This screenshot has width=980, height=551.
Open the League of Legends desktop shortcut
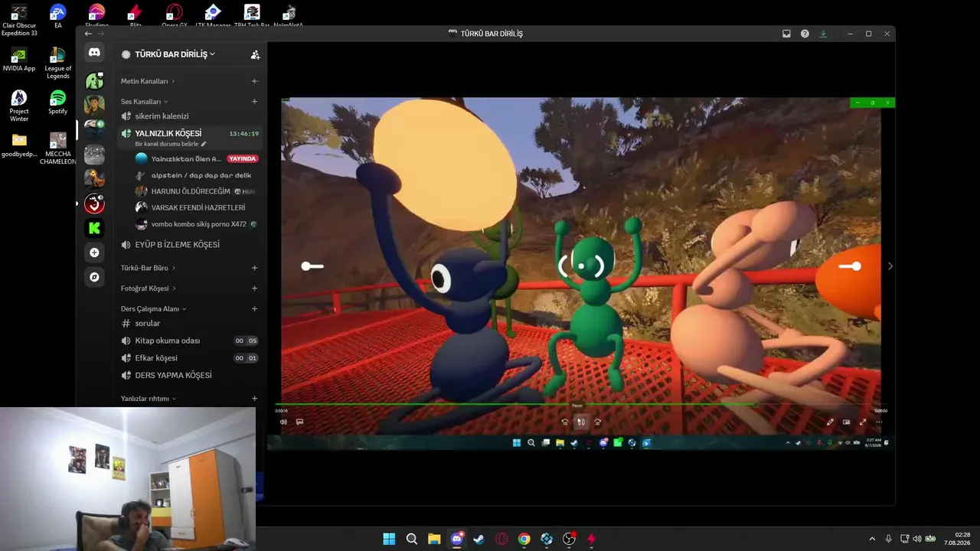tap(57, 63)
